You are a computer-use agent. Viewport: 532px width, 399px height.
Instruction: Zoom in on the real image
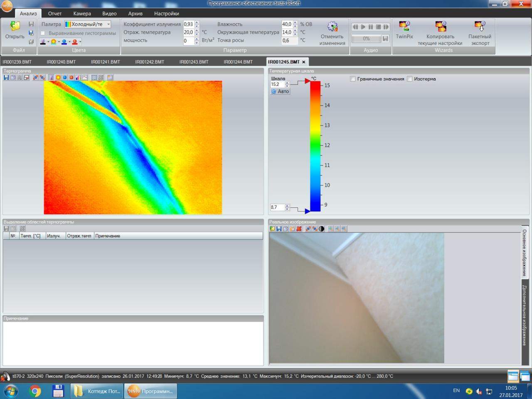[330, 229]
